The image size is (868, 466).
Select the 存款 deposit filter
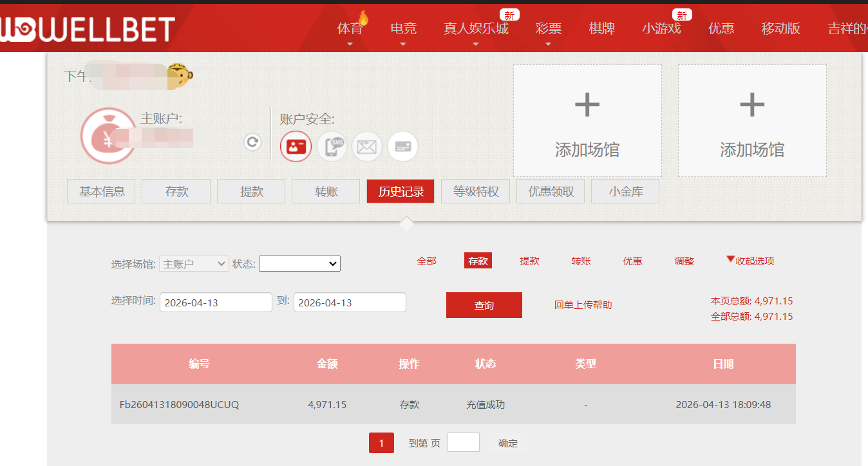478,260
